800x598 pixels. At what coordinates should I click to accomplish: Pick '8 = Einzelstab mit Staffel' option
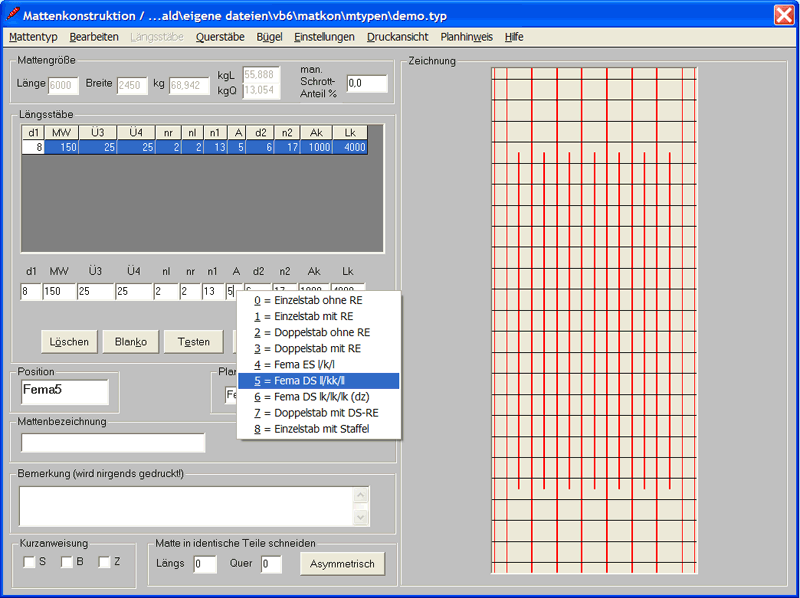coord(318,429)
